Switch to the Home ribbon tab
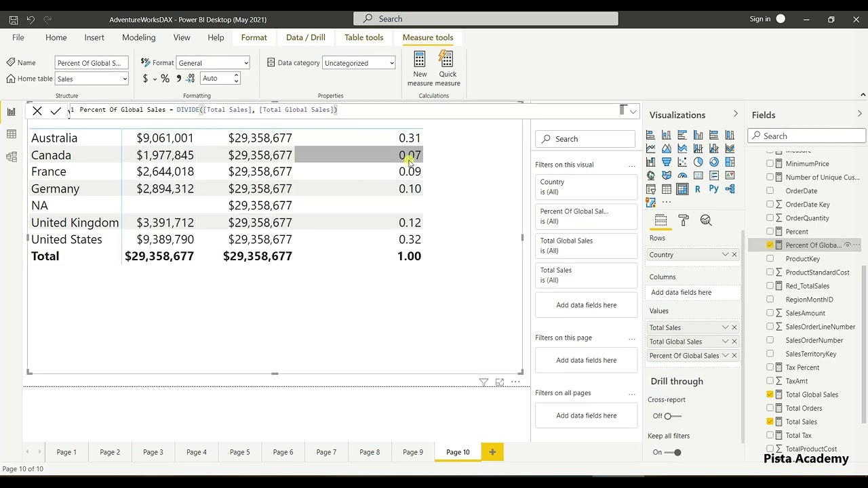 coord(56,37)
